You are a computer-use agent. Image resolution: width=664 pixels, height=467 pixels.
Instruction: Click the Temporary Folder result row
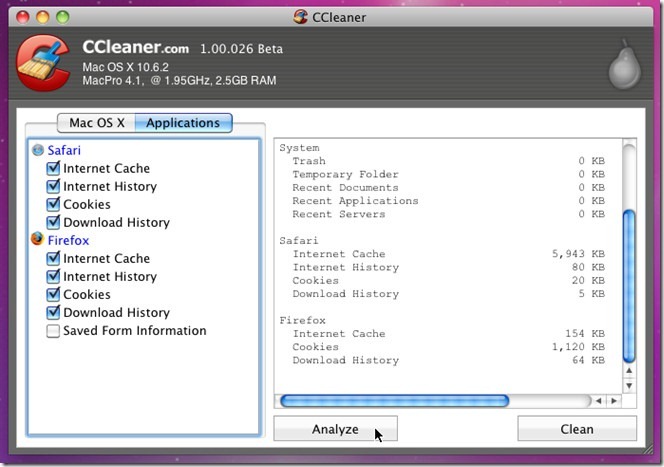tap(448, 174)
